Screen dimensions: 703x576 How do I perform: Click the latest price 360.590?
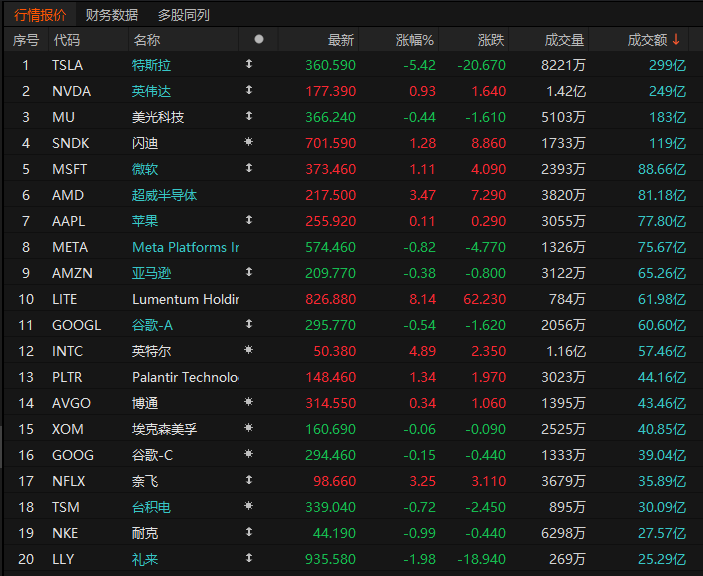pyautogui.click(x=330, y=65)
